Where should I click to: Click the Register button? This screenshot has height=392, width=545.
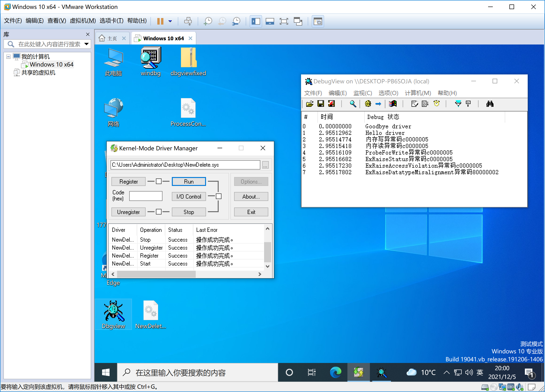(x=128, y=181)
